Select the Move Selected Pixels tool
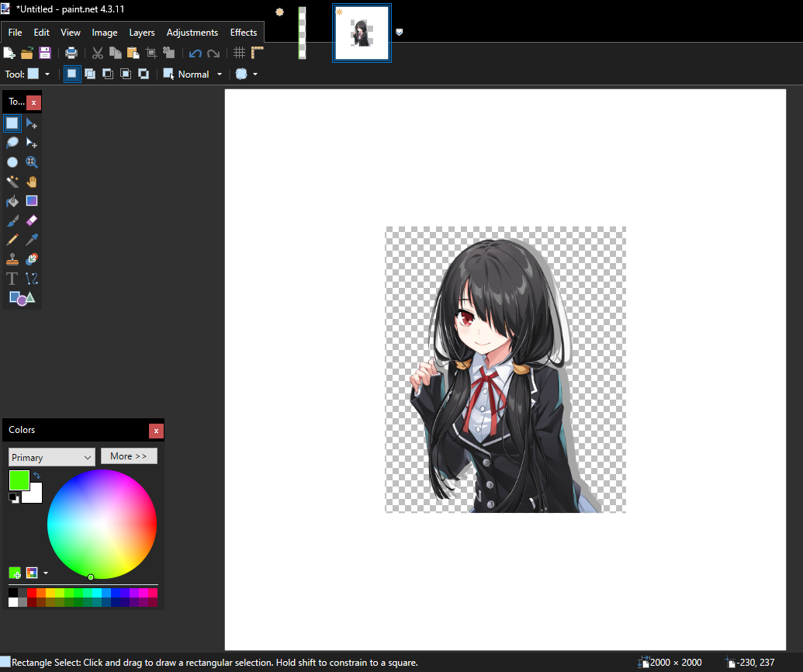This screenshot has width=803, height=672. 32,123
